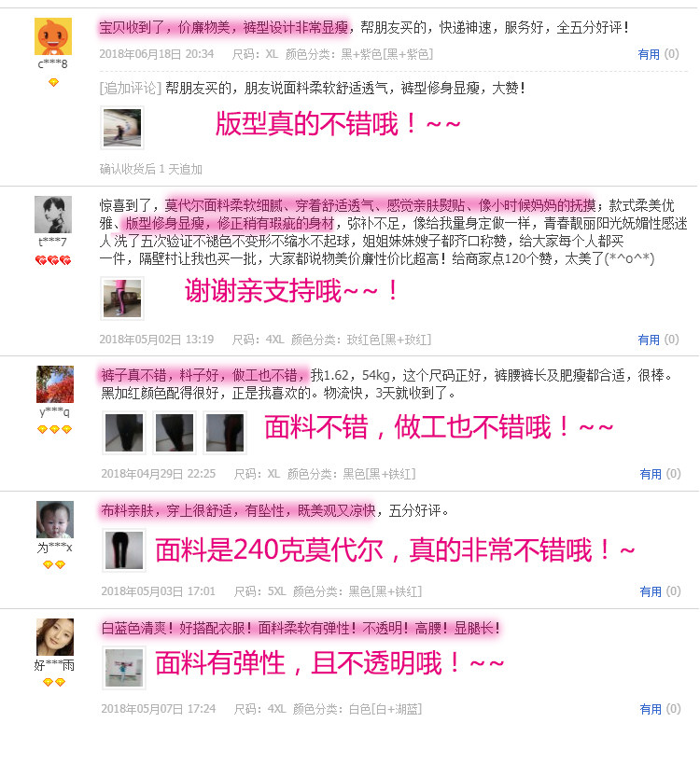Mark the 2018年04月29日 review as 有用
Image resolution: width=700 pixels, height=764 pixels.
tap(651, 474)
